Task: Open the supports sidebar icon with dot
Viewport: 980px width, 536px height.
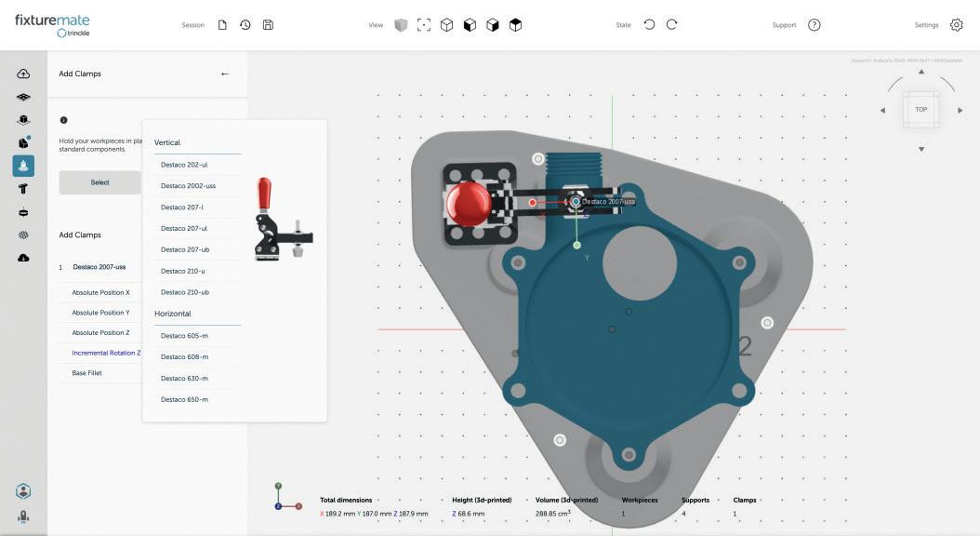Action: point(24,142)
